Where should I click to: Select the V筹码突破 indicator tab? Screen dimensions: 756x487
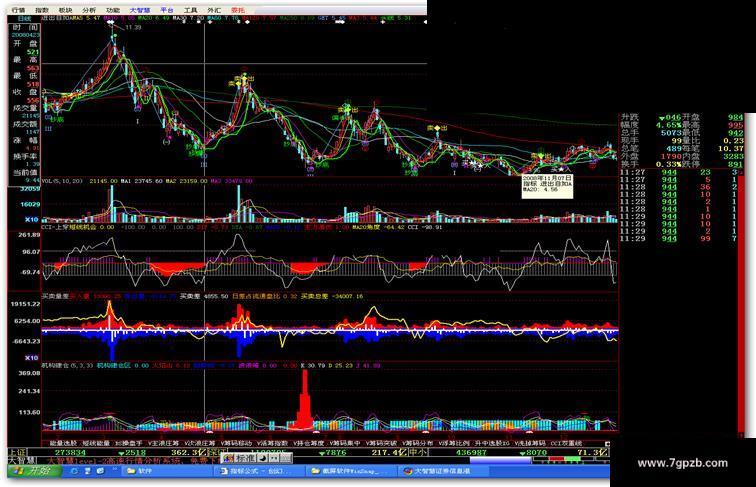[x=381, y=443]
